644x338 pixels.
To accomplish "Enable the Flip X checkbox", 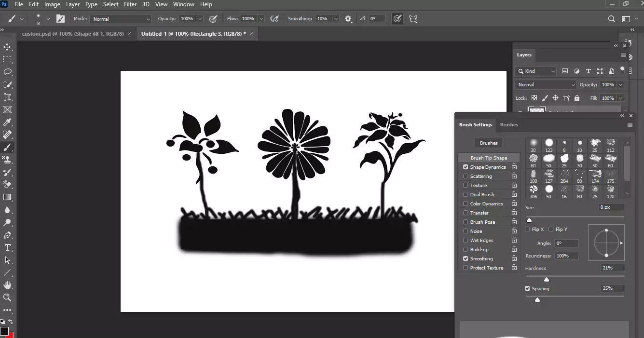I will (x=528, y=230).
